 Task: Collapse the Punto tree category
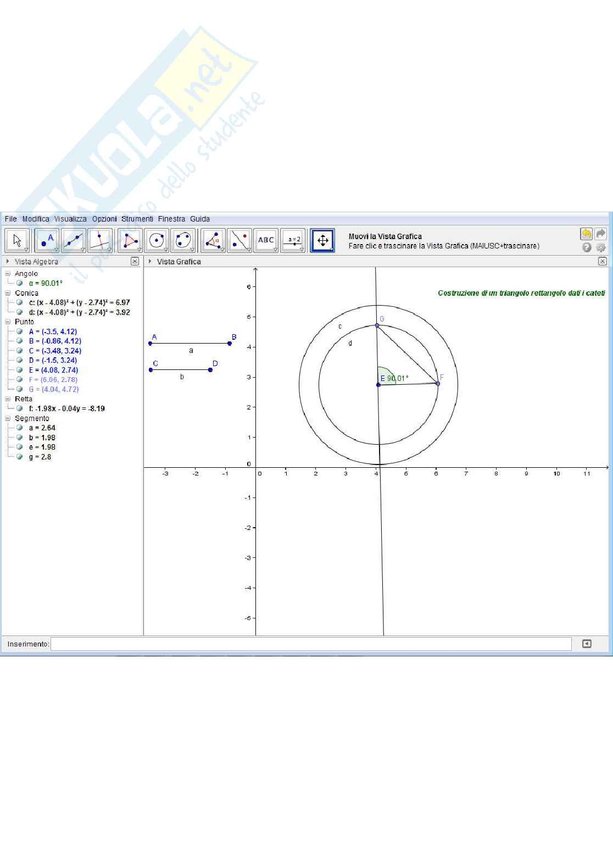coord(8,322)
